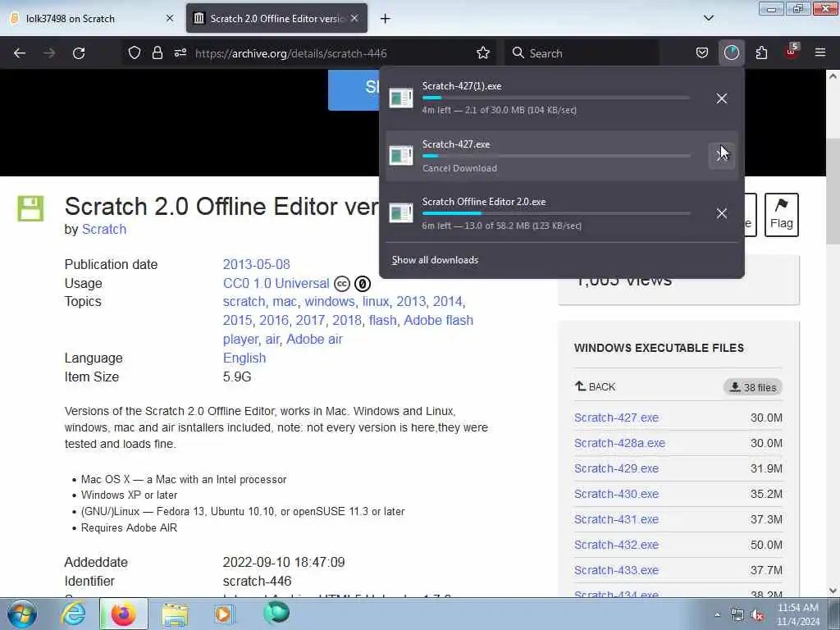Select the Scratch 2.0 Offline Editor tab
Viewport: 840px width, 630px height.
point(276,18)
